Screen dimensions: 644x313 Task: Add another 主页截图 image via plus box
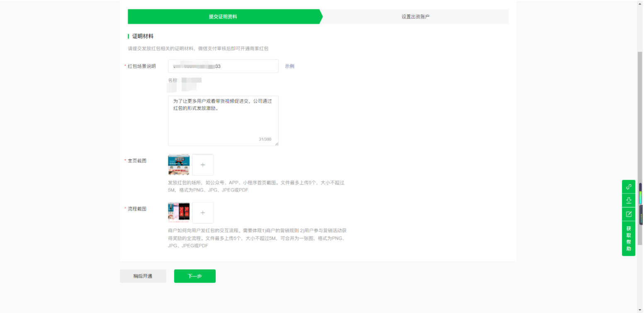click(x=203, y=165)
